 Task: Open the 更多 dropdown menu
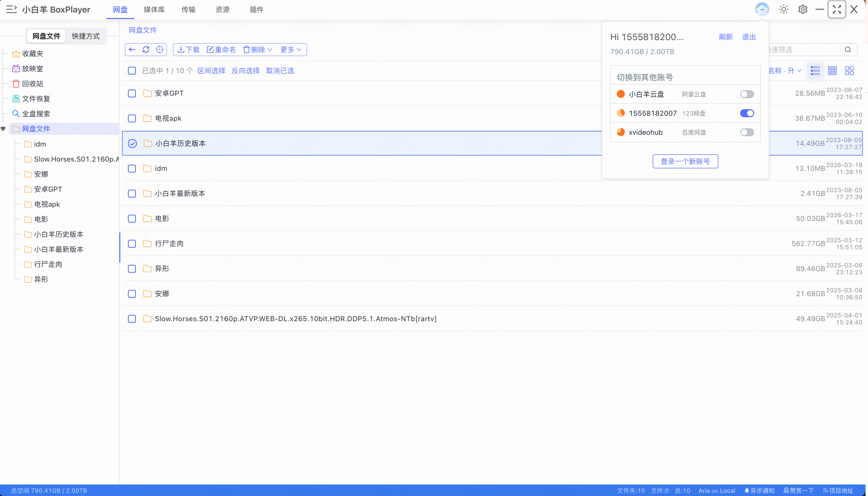(291, 50)
